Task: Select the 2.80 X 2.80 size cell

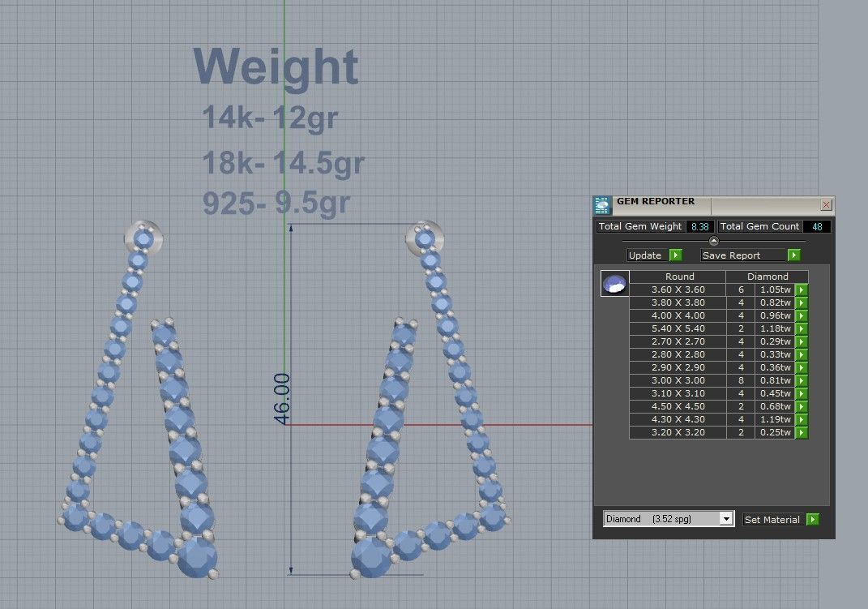Action: click(678, 355)
